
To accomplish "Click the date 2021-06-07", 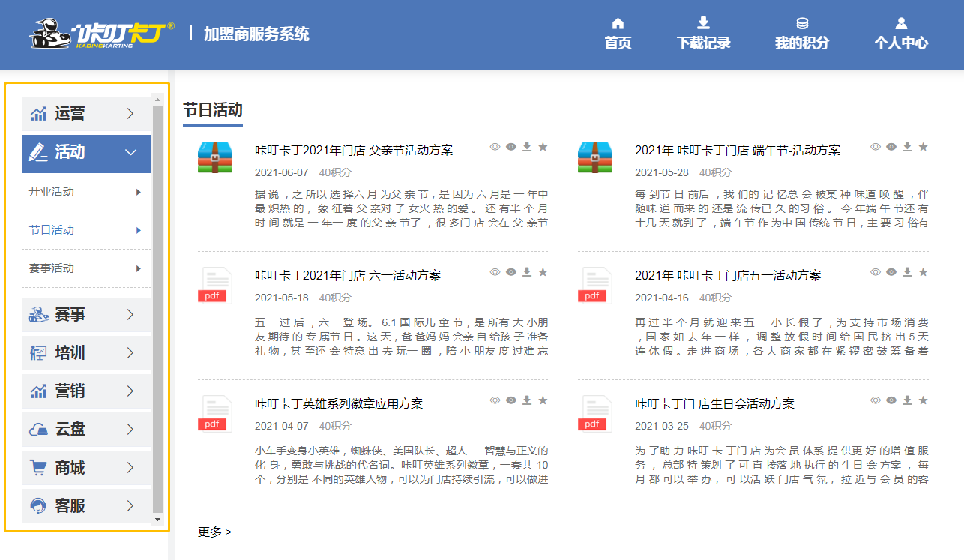I will pyautogui.click(x=282, y=172).
